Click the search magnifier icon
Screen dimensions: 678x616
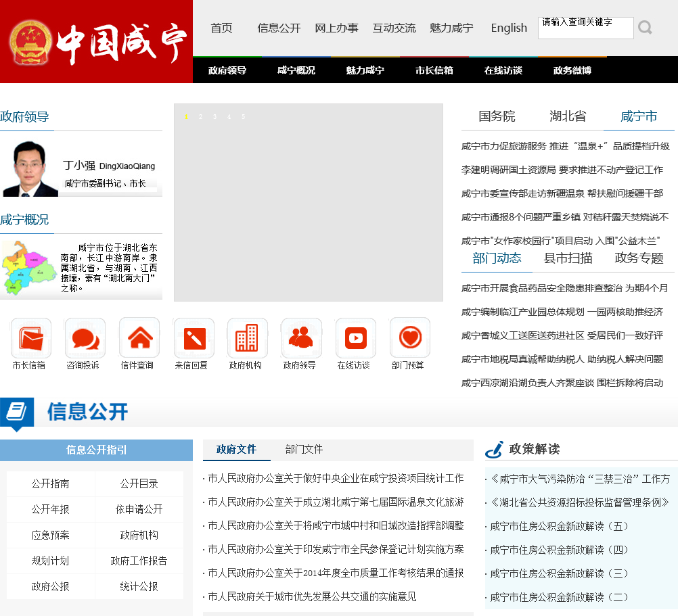(x=645, y=28)
